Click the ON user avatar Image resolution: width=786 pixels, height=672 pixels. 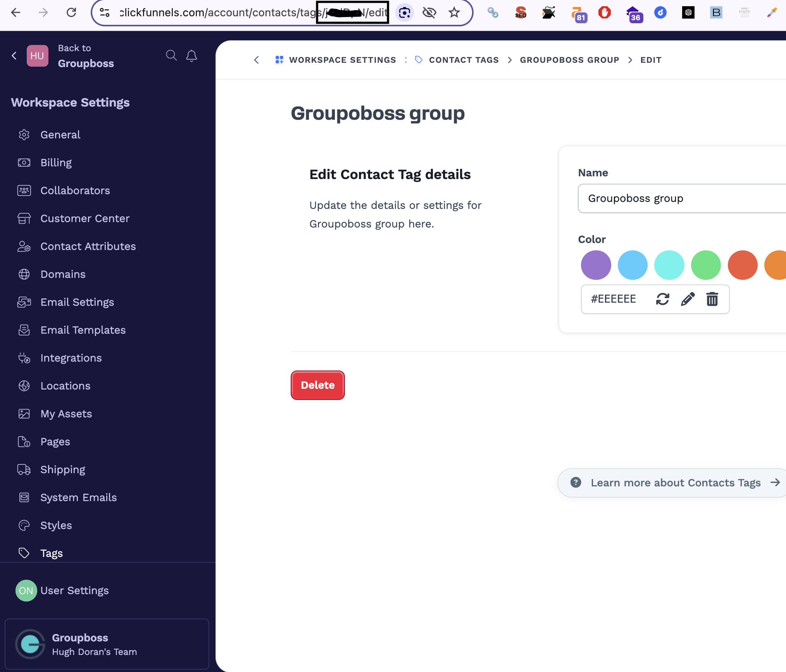tap(26, 590)
